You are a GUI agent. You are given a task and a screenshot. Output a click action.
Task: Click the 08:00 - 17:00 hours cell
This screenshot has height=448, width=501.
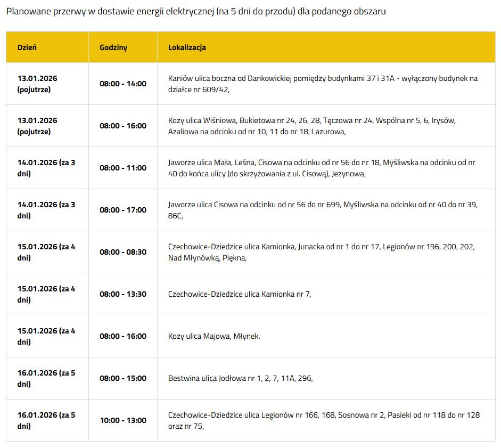123,210
